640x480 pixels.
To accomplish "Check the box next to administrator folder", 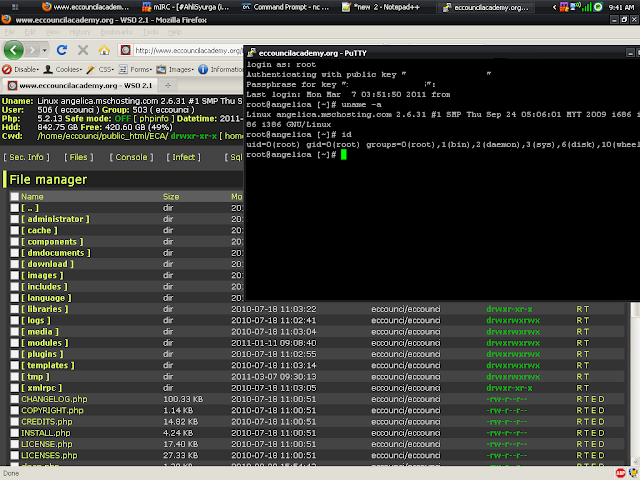I will coord(15,219).
